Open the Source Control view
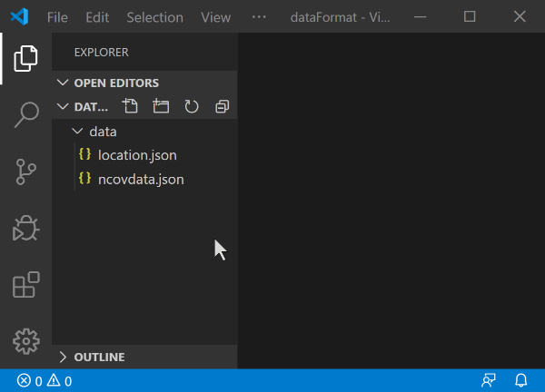The width and height of the screenshot is (545, 392). click(x=26, y=171)
